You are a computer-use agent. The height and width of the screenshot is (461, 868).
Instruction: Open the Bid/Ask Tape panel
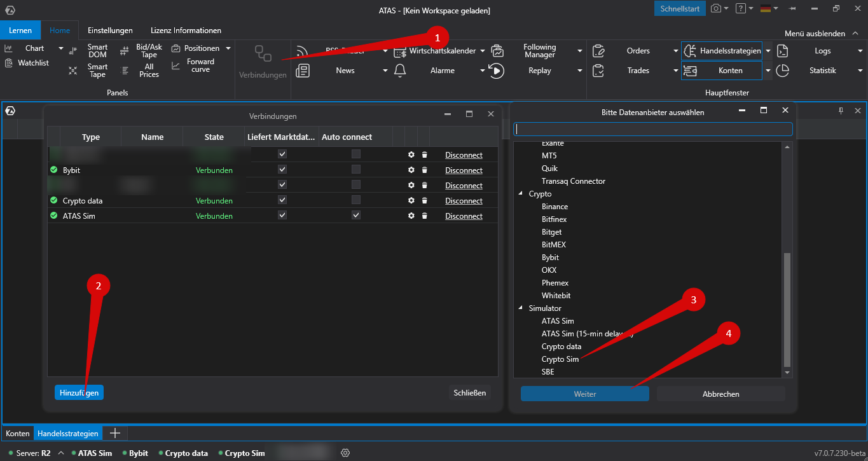click(149, 51)
